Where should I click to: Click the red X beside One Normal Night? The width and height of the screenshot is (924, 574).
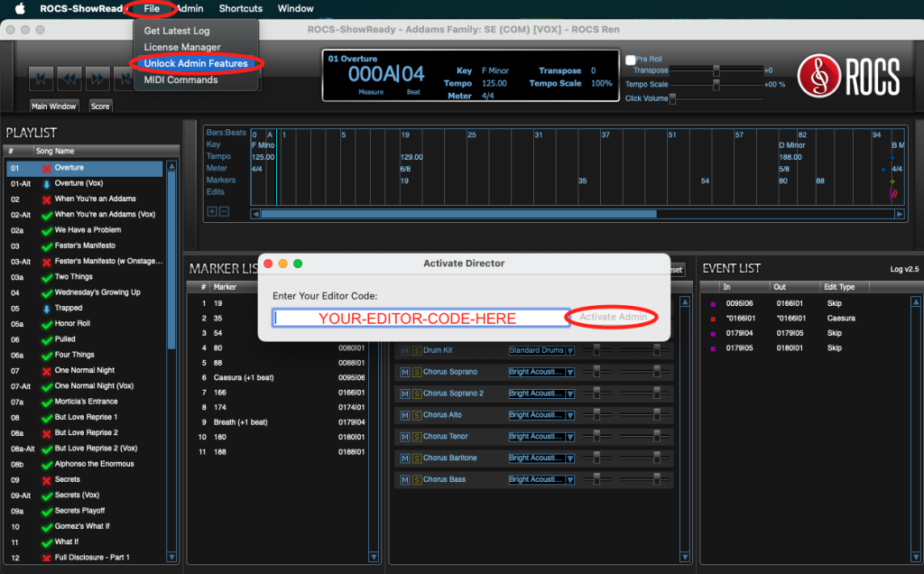pyautogui.click(x=47, y=371)
